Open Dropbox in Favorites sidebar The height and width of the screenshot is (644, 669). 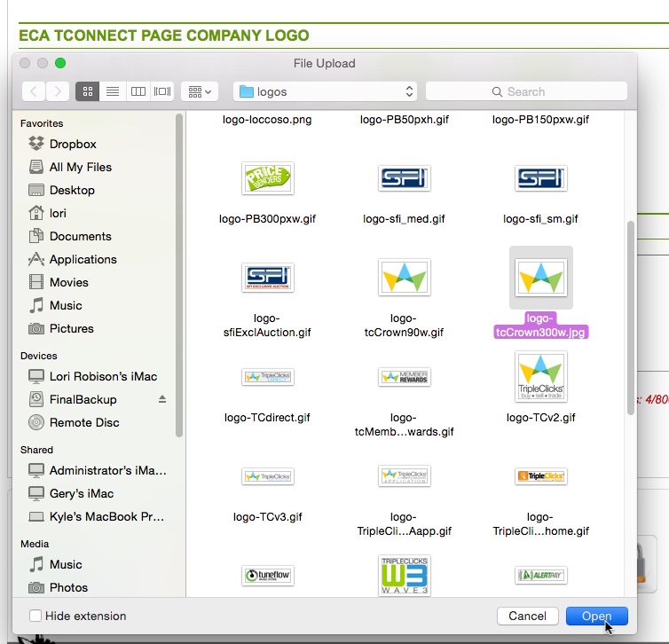[x=73, y=144]
